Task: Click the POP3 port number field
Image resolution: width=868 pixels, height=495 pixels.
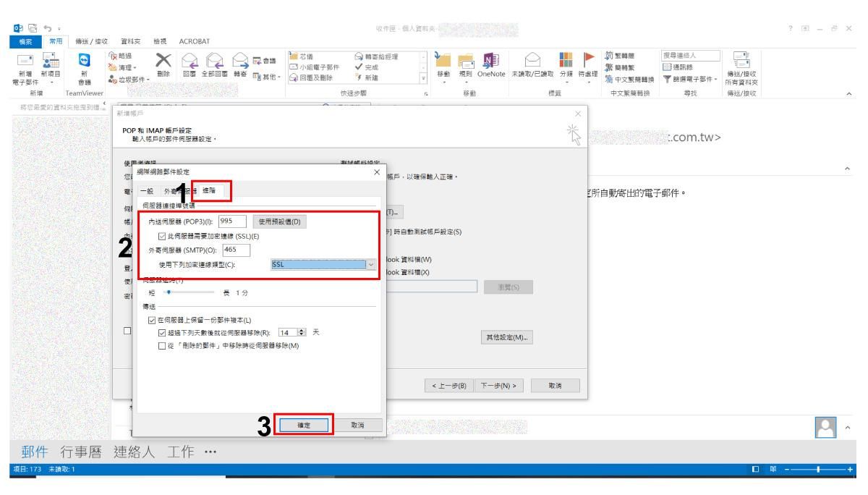Action: click(x=233, y=222)
